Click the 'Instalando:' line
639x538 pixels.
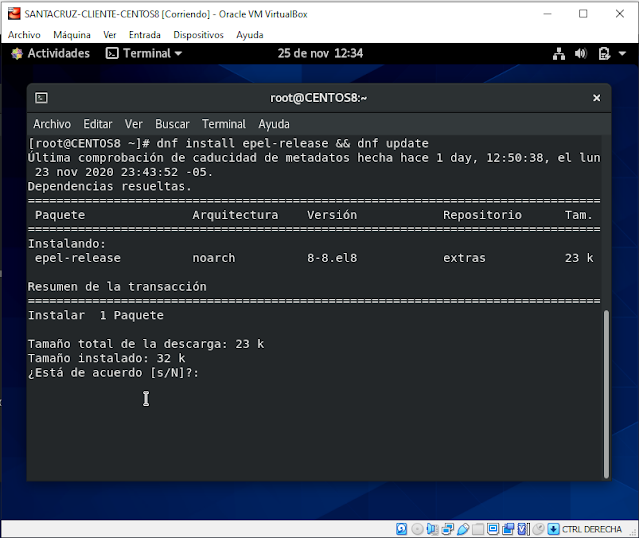click(66, 244)
